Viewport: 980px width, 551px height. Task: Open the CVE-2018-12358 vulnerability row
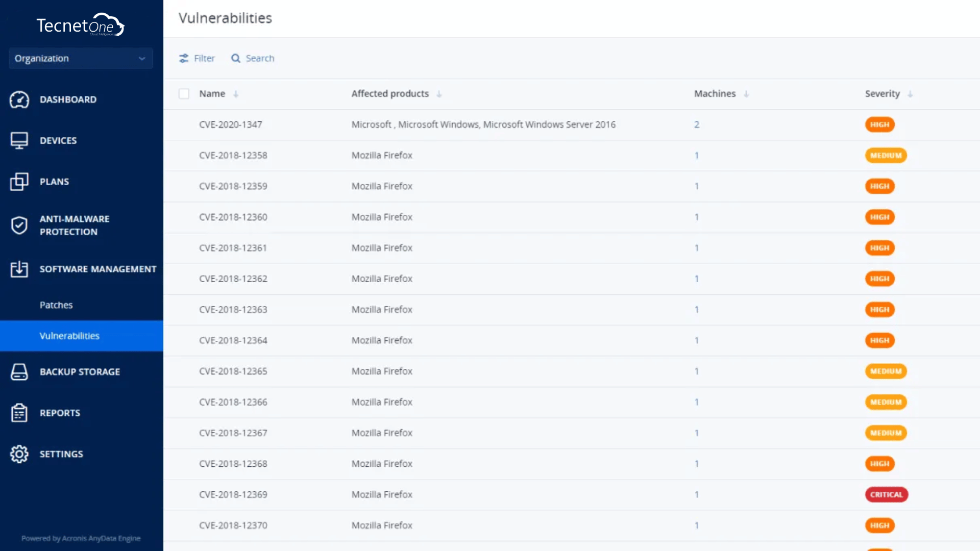point(233,155)
